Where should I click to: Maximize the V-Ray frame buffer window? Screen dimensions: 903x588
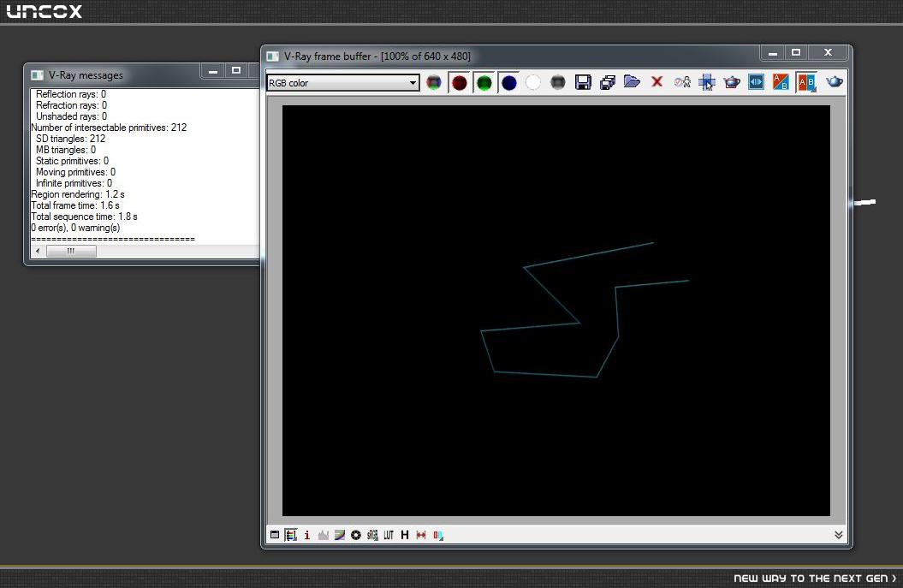(x=796, y=52)
